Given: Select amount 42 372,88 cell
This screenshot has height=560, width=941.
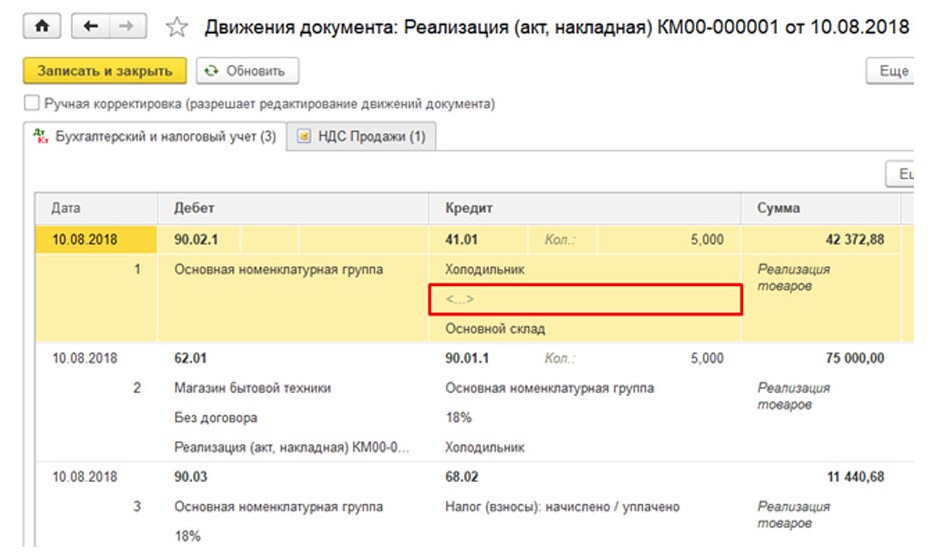Looking at the screenshot, I should pos(821,239).
